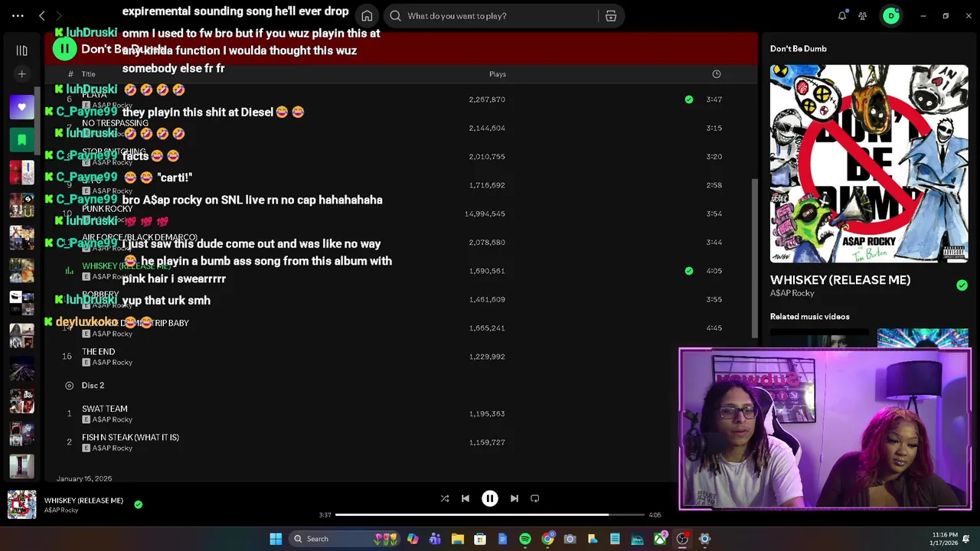980x551 pixels.
Task: Click the Disc 2 section header
Action: click(93, 386)
